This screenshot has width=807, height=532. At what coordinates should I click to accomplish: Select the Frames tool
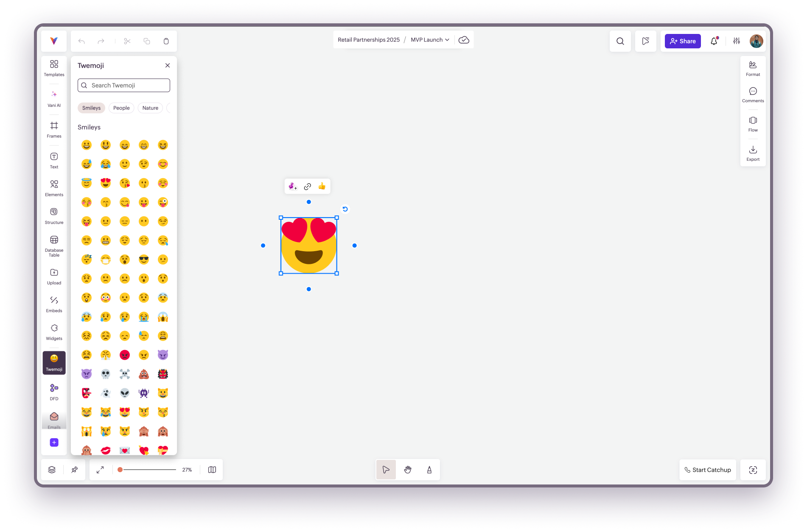[x=54, y=130]
